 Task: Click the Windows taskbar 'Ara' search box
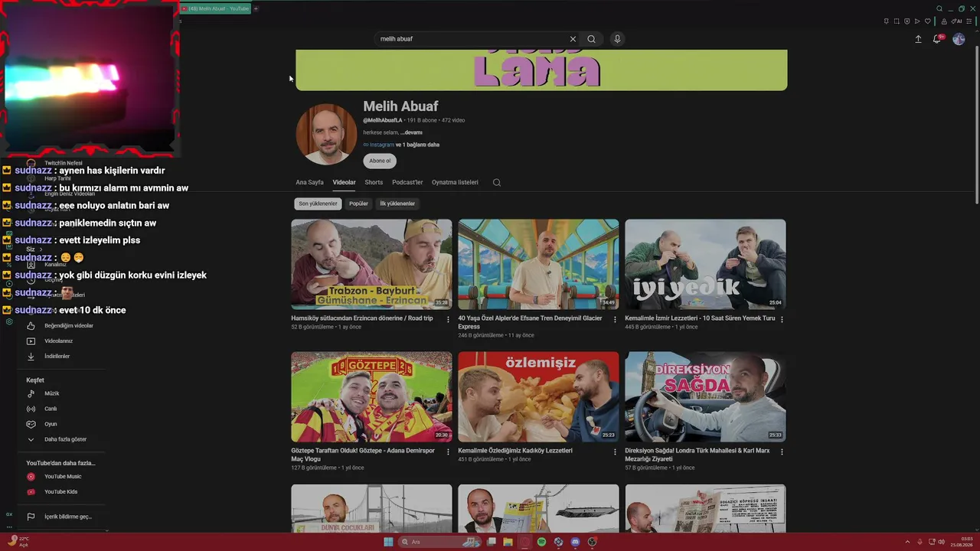coord(439,542)
